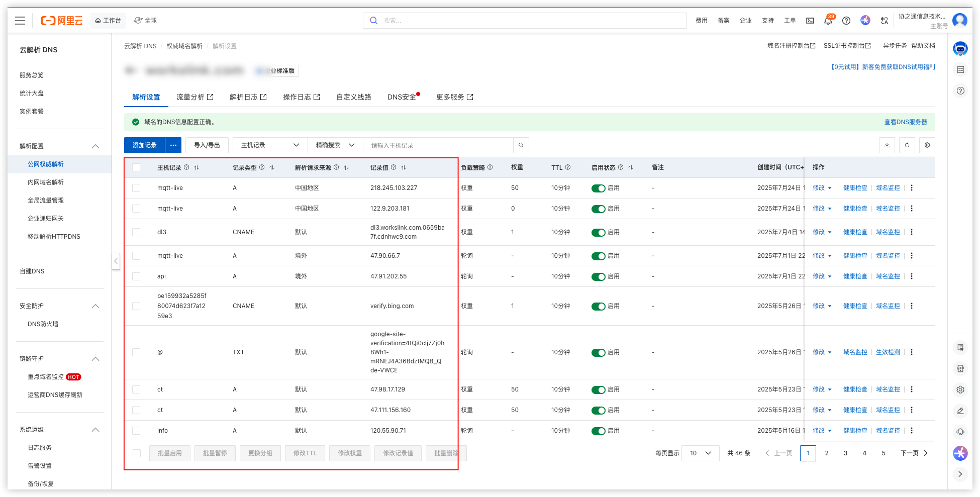Disable the api record status toggle
Image resolution: width=980 pixels, height=497 pixels.
[x=598, y=277]
